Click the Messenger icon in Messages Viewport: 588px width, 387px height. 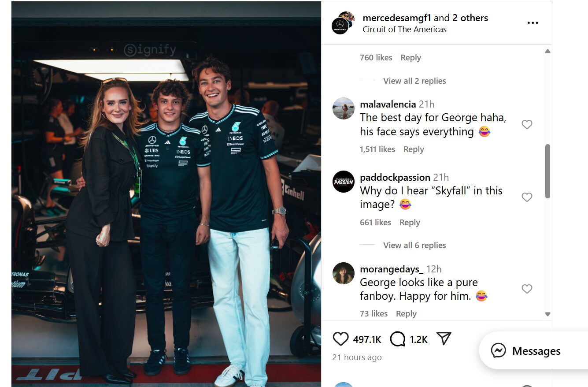click(499, 351)
